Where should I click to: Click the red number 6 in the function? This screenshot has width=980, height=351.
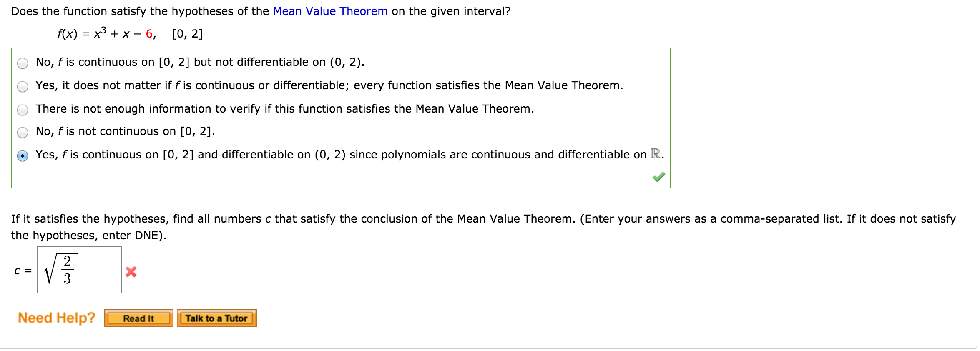coord(149,34)
